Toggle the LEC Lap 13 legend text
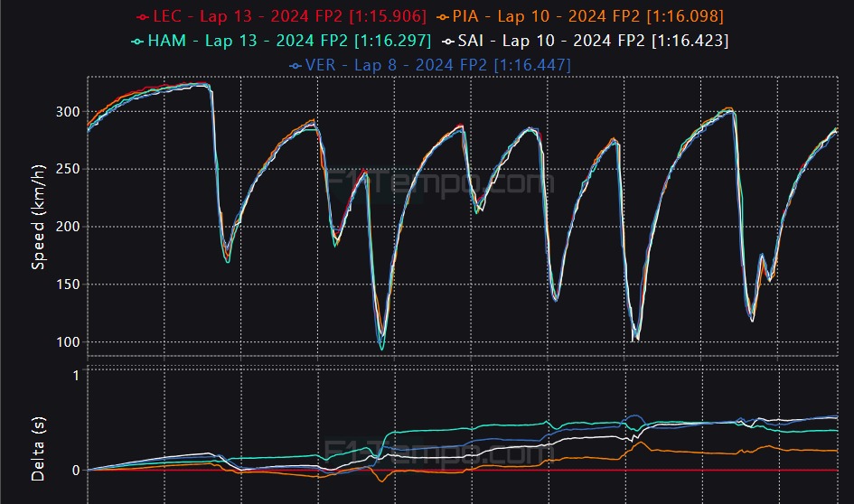The image size is (854, 504). (x=291, y=16)
